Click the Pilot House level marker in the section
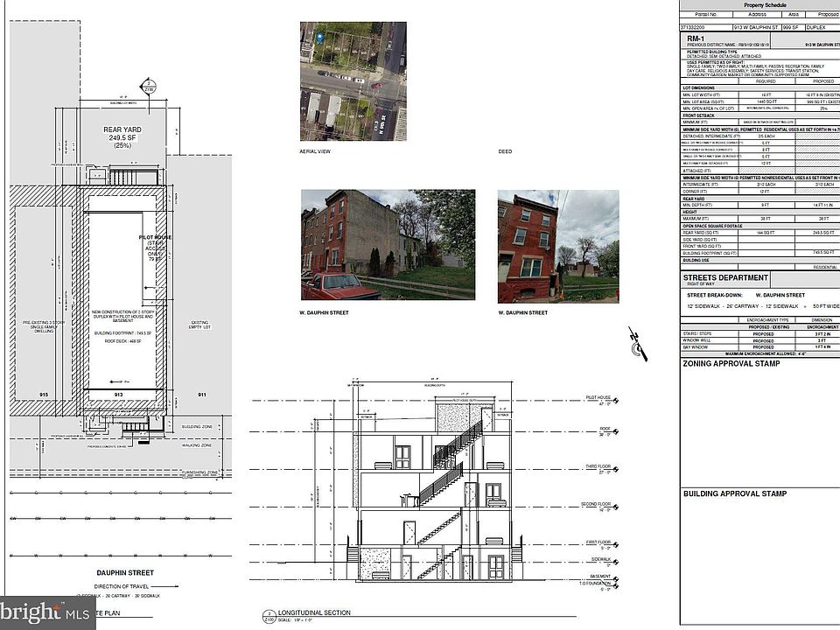840x630 pixels. 617,400
